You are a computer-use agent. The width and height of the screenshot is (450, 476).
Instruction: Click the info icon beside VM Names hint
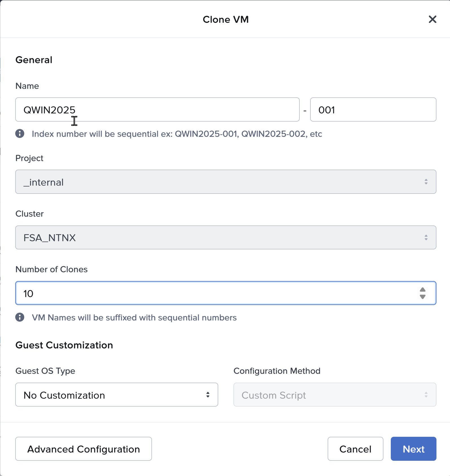[x=20, y=317]
